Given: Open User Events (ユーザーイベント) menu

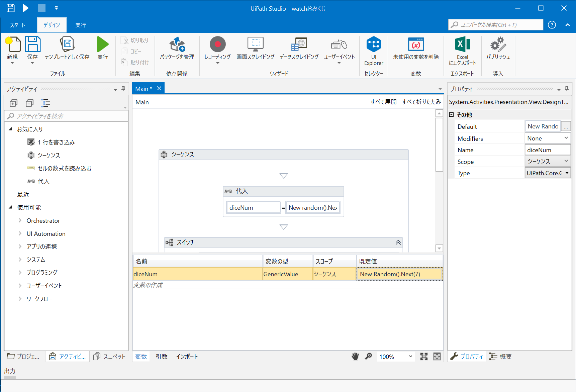Looking at the screenshot, I should pyautogui.click(x=339, y=44).
